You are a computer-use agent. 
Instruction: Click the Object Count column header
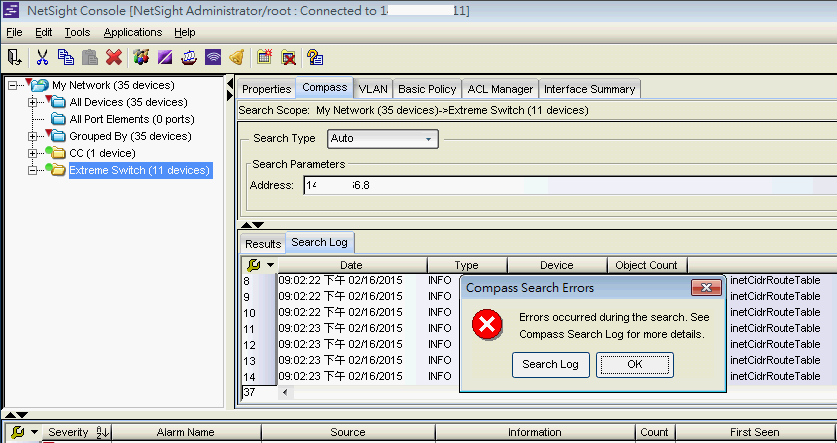646,265
